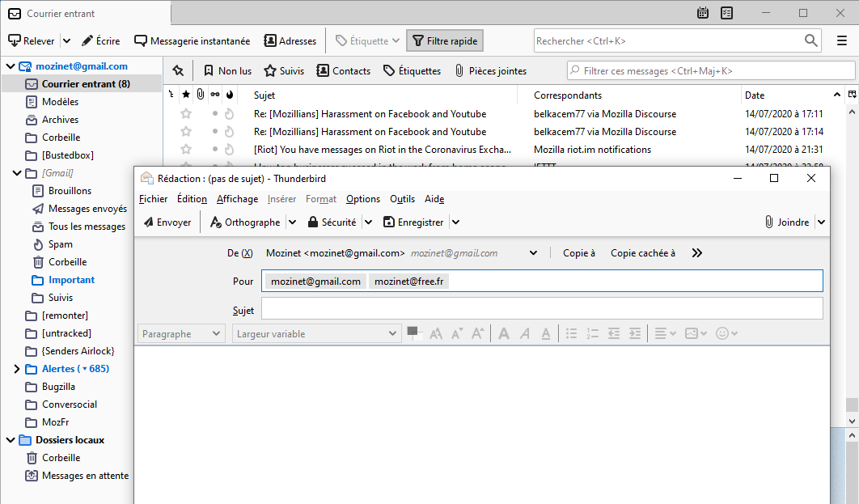
Task: Focus the Sujet input field
Action: point(542,308)
